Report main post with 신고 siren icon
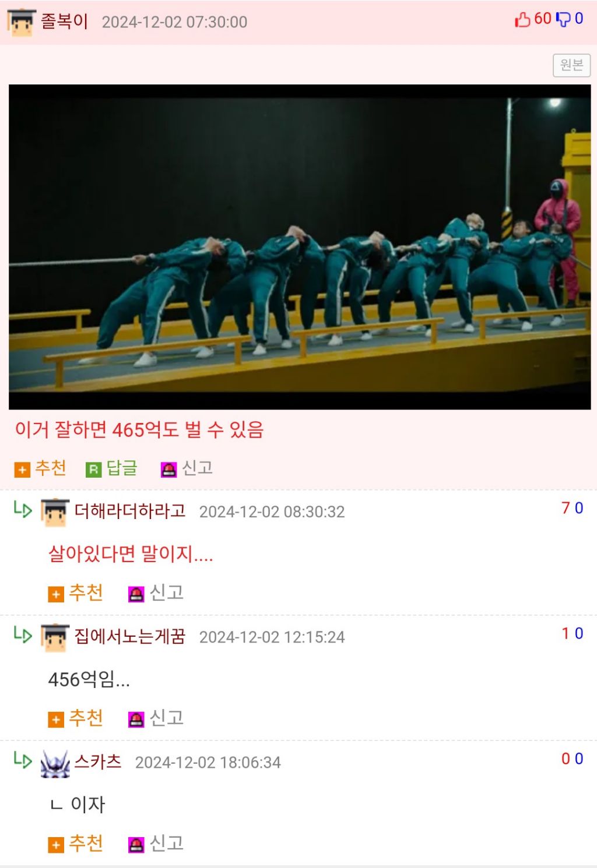Viewport: 597px width, 868px height. pos(168,470)
